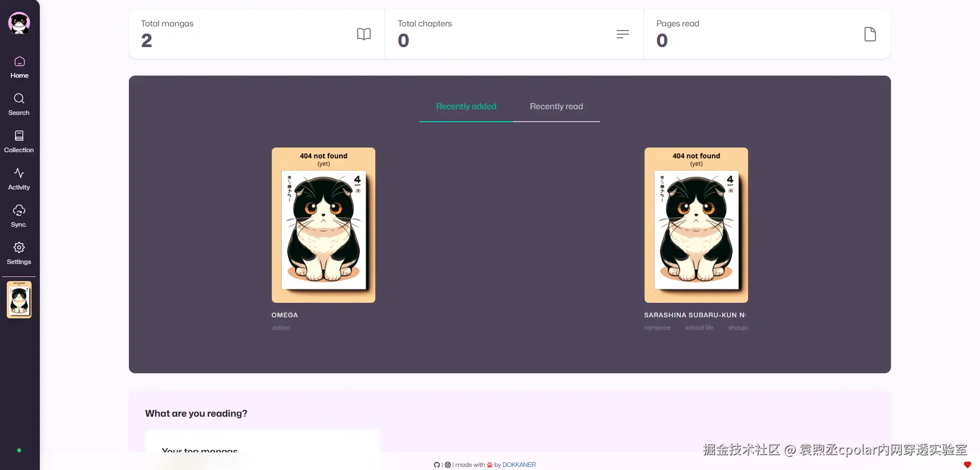Screen dimensions: 980x470
Task: Open the Sarashina Subaru-kun manga title
Action: click(695, 315)
